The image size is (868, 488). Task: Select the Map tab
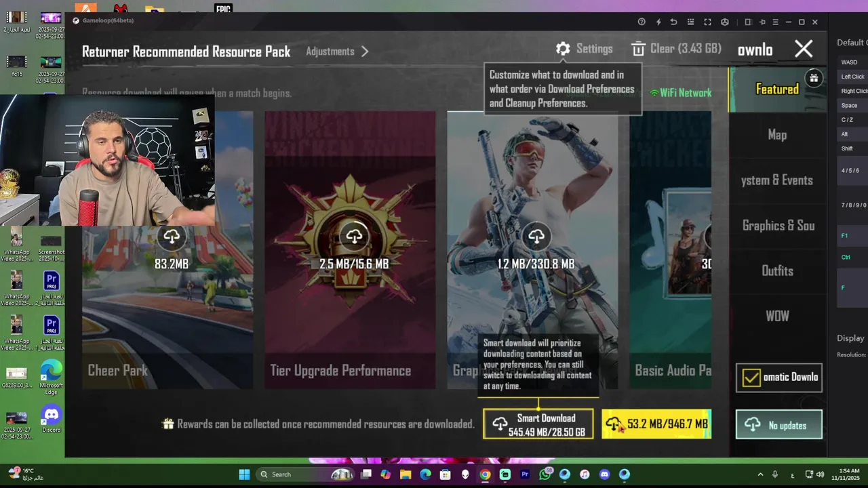tap(777, 135)
